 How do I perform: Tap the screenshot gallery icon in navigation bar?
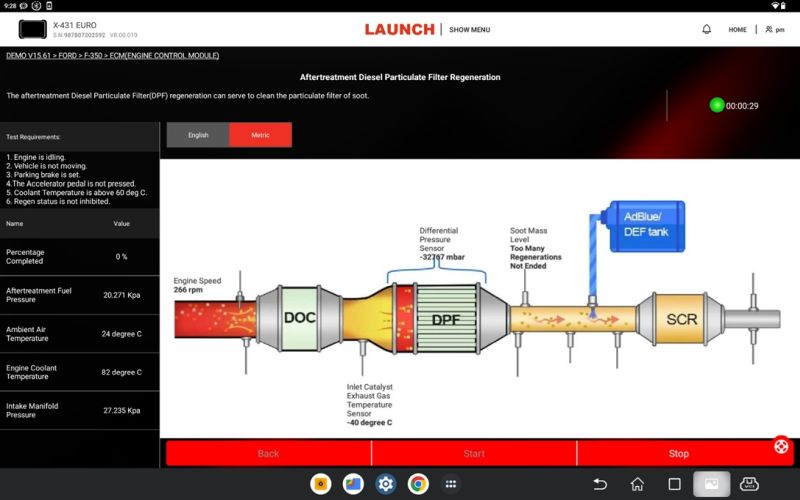pyautogui.click(x=712, y=484)
